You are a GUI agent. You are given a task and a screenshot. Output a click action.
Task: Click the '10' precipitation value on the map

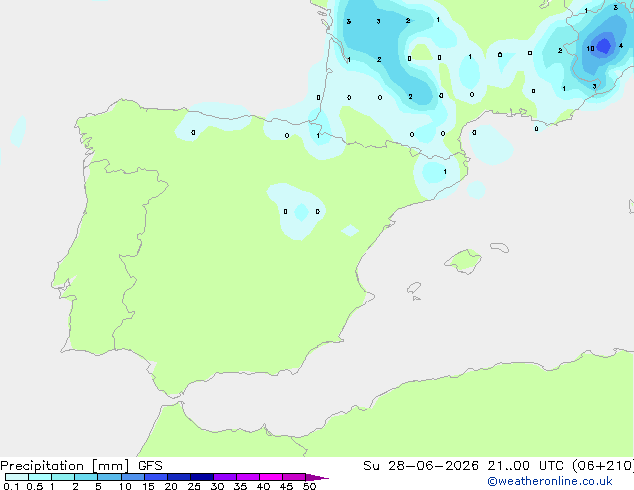coord(590,49)
